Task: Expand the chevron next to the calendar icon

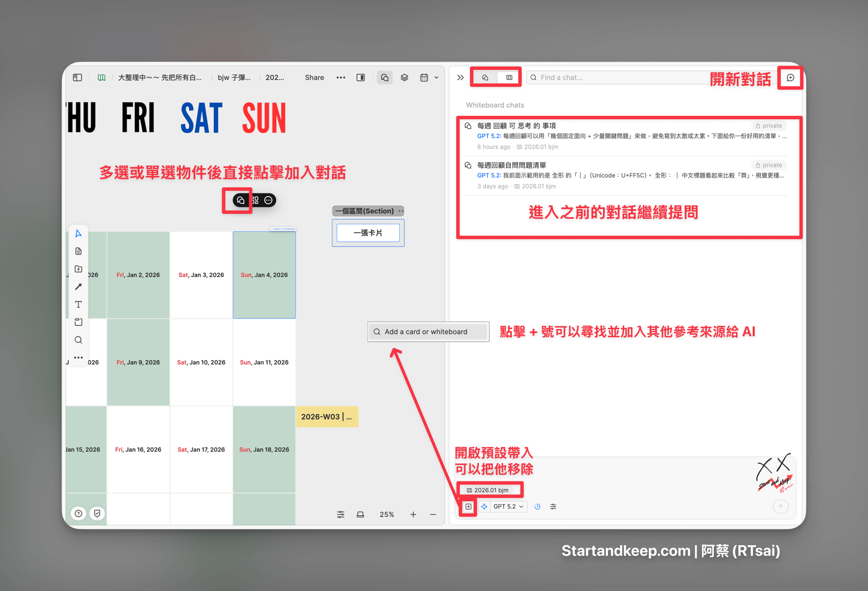Action: click(436, 77)
